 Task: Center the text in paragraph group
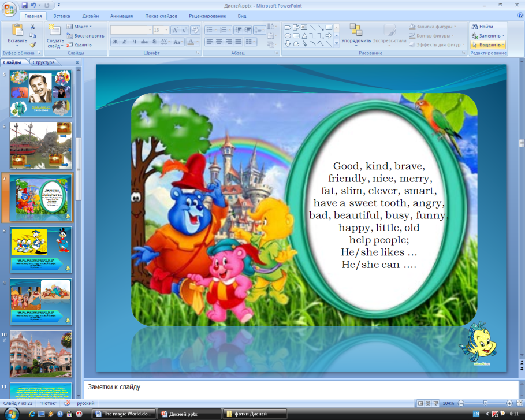219,42
